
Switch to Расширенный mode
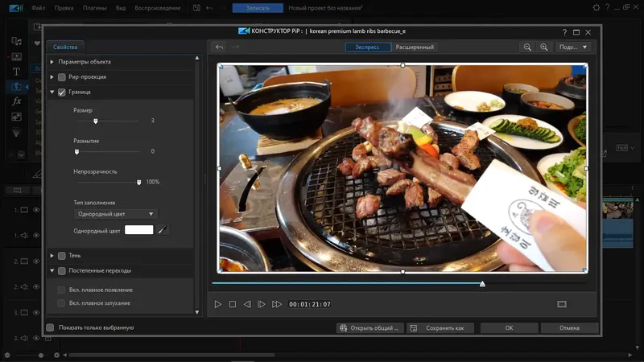click(415, 47)
